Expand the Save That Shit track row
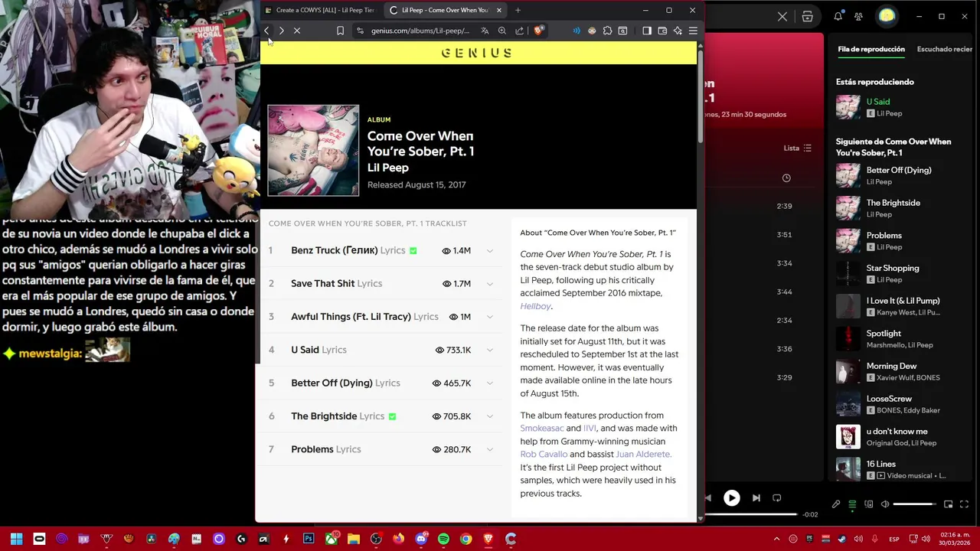This screenshot has width=980, height=551. tap(490, 284)
